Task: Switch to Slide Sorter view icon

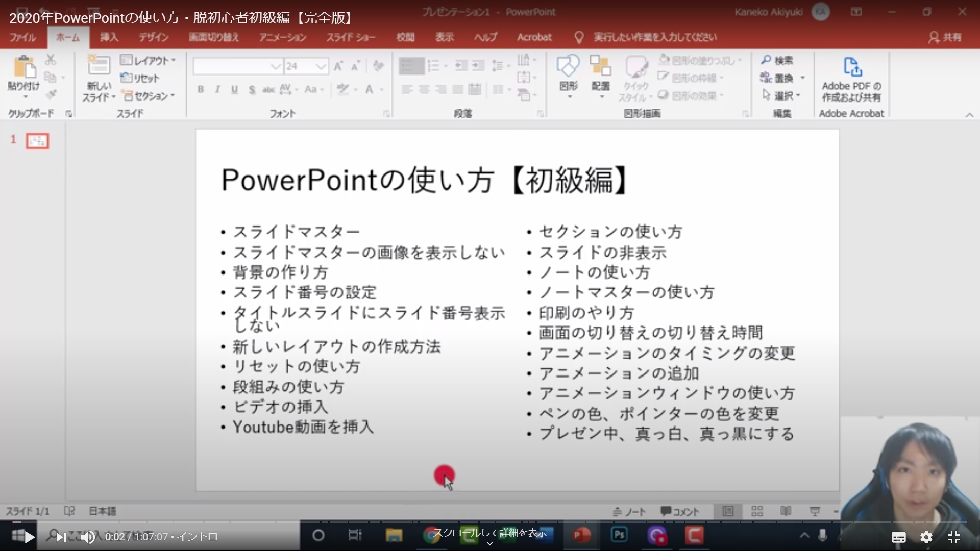Action: tap(757, 511)
